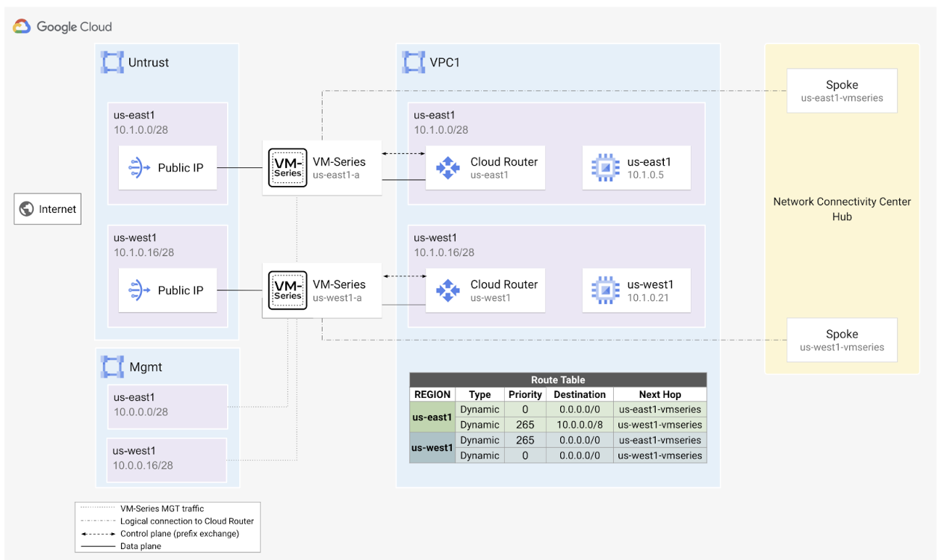Image resolution: width=941 pixels, height=560 pixels.
Task: Select the VM-Series us-west1-a firewall icon
Action: 288,290
